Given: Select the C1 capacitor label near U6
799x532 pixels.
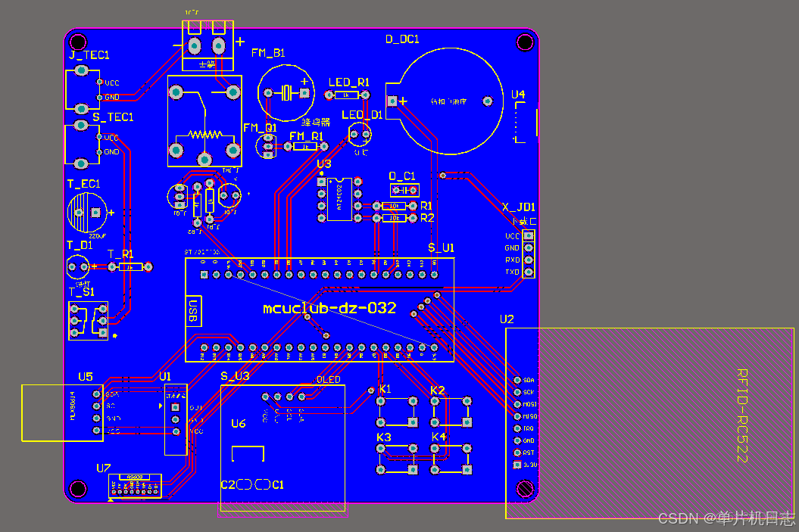Looking at the screenshot, I should pyautogui.click(x=278, y=484).
